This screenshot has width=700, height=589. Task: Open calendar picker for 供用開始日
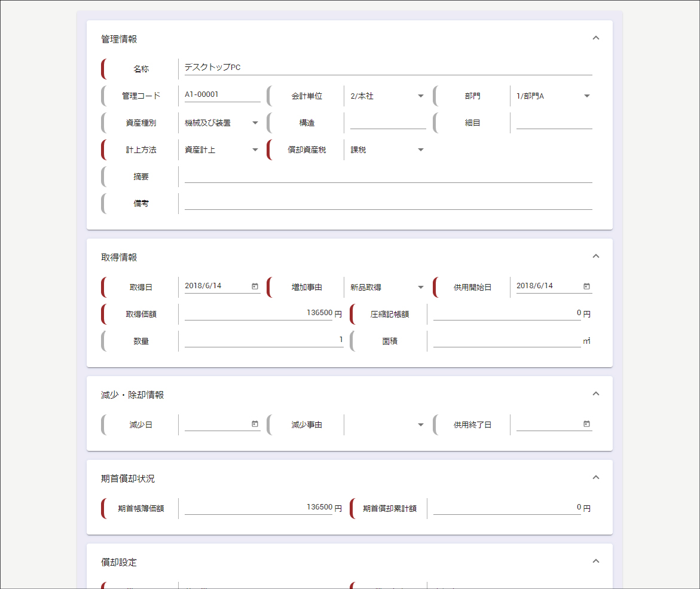coord(586,286)
